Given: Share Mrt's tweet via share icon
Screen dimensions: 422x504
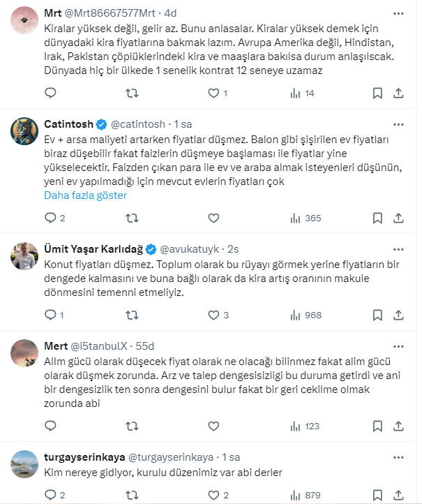Looking at the screenshot, I should click(398, 93).
